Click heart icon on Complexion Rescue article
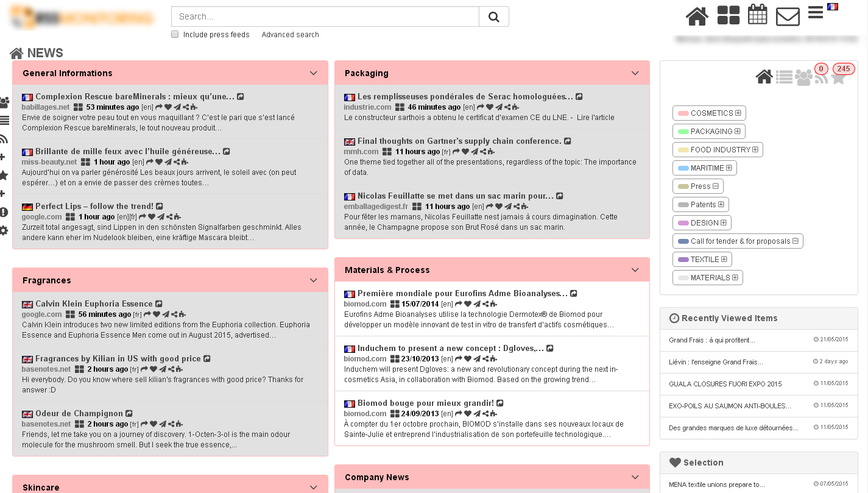 pyautogui.click(x=168, y=107)
